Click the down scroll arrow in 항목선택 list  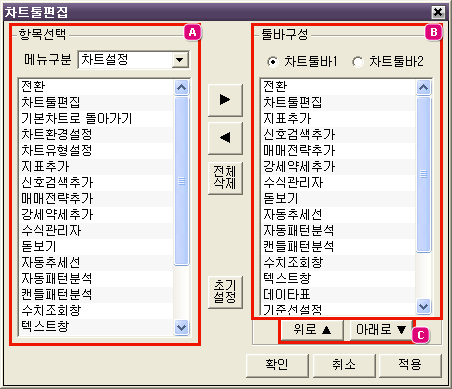click(x=182, y=327)
